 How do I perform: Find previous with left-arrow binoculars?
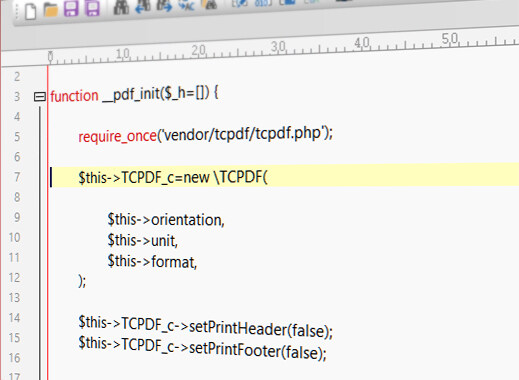point(143,6)
